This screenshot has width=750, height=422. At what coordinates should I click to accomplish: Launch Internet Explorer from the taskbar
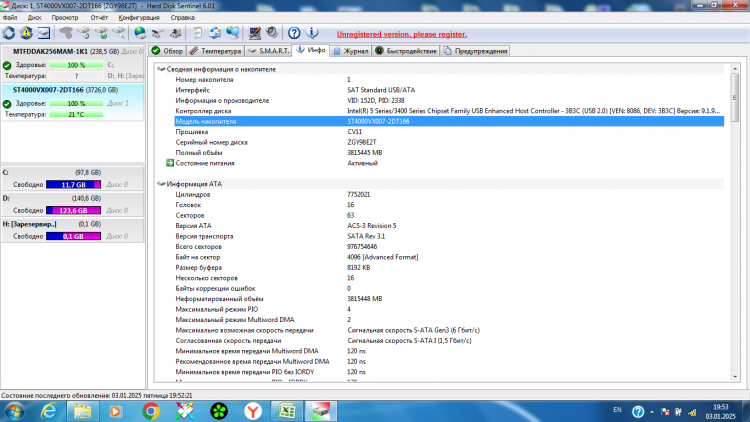[x=49, y=411]
